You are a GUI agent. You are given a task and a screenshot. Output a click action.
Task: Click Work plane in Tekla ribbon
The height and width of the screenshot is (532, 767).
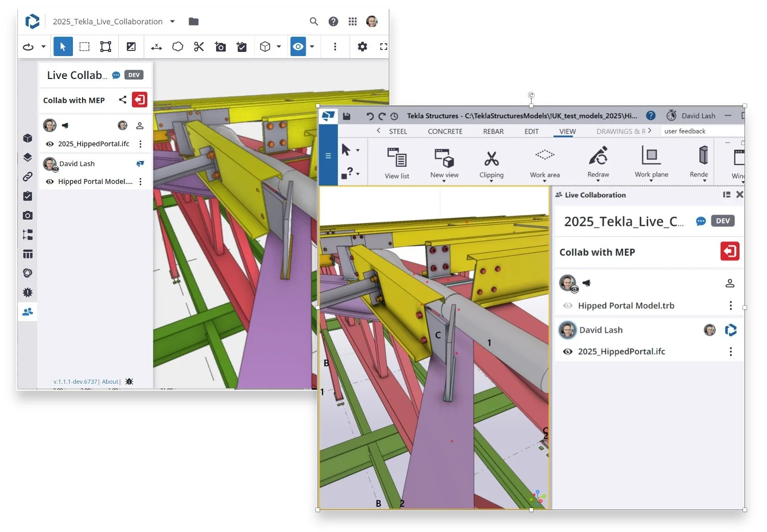tap(651, 163)
